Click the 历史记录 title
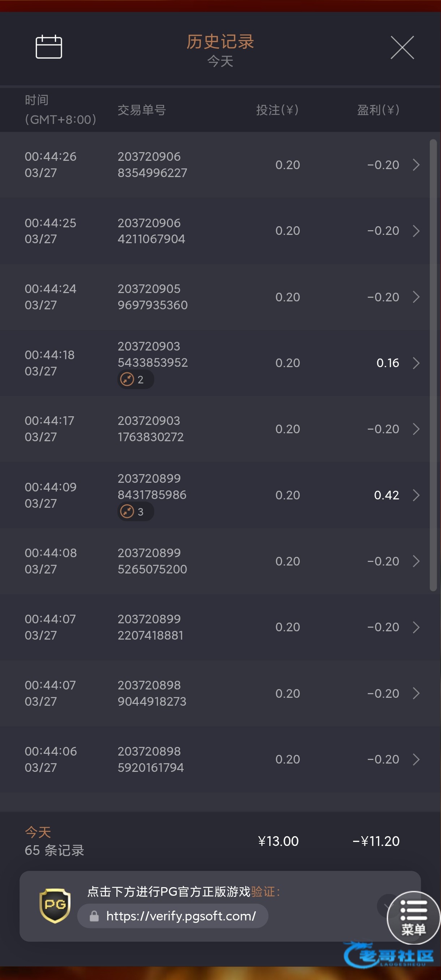 [x=220, y=42]
